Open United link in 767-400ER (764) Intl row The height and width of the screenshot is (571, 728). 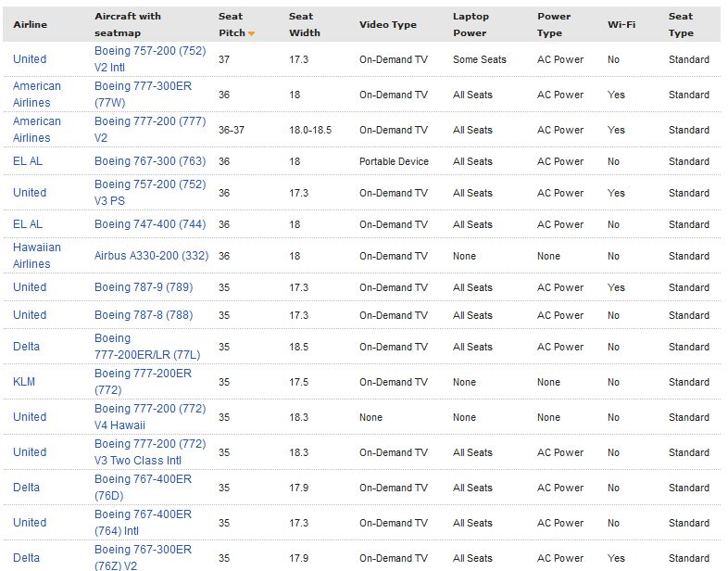pos(30,523)
